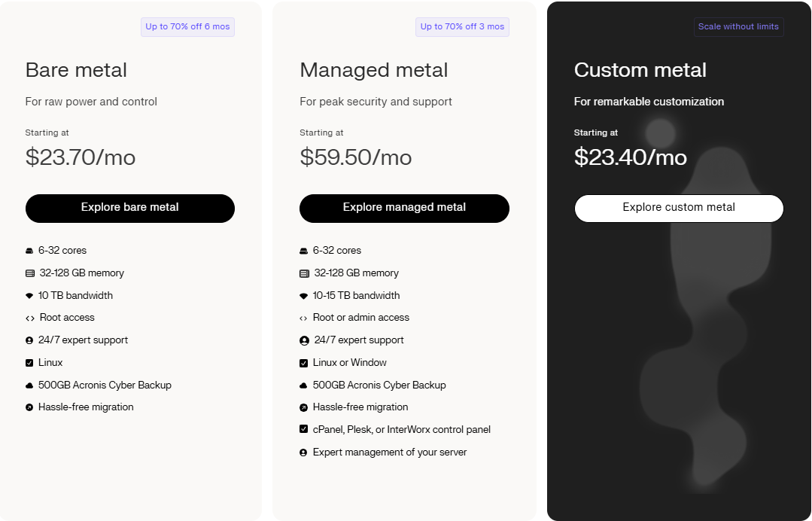
Task: Open the Explore custom metal button
Action: tap(679, 208)
